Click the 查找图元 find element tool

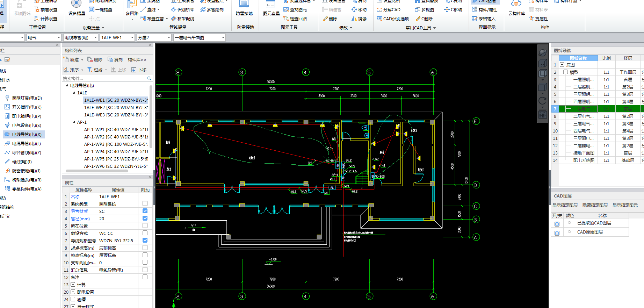295,9
